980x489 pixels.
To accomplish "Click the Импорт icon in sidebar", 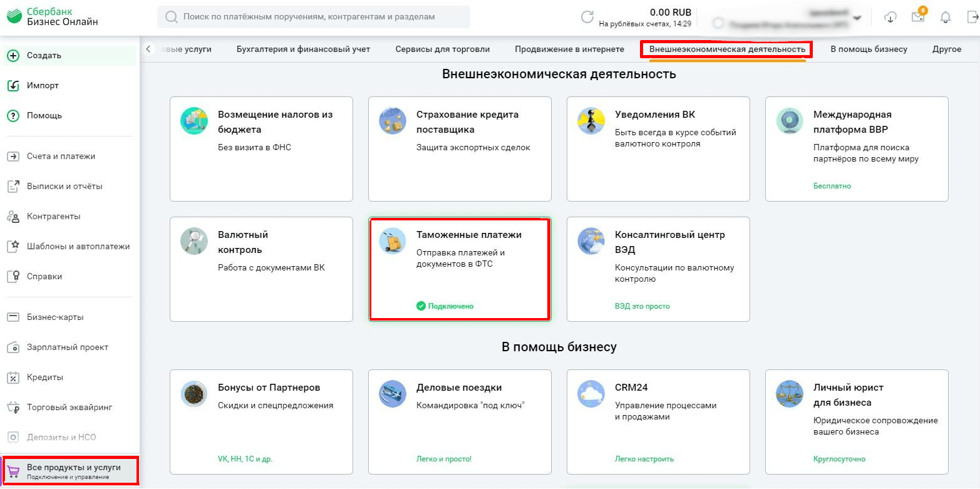I will 13,86.
